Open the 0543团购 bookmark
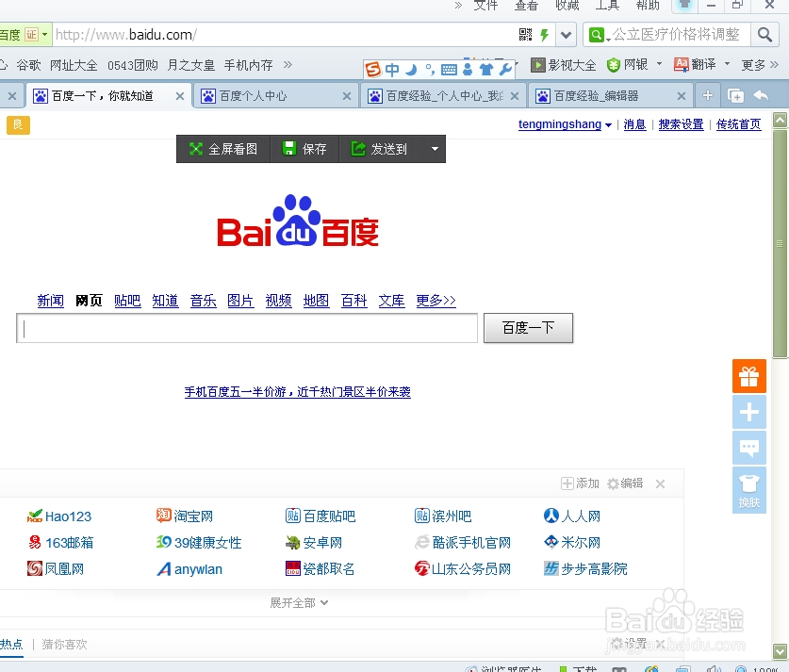This screenshot has width=789, height=672. coord(133,65)
